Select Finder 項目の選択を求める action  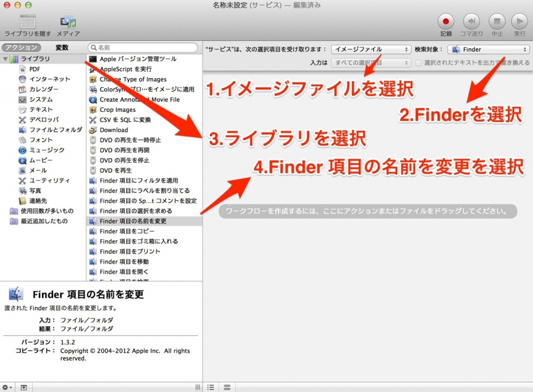click(x=145, y=211)
